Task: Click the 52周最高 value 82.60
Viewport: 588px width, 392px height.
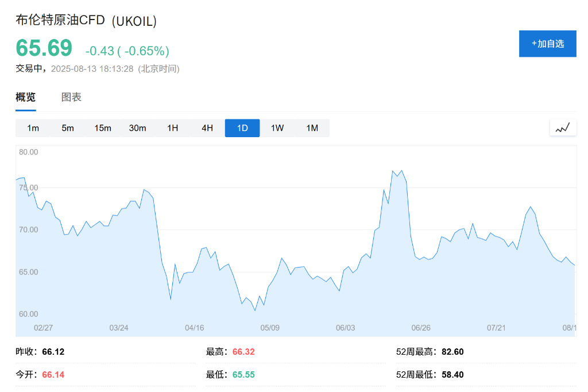Action: click(x=452, y=351)
